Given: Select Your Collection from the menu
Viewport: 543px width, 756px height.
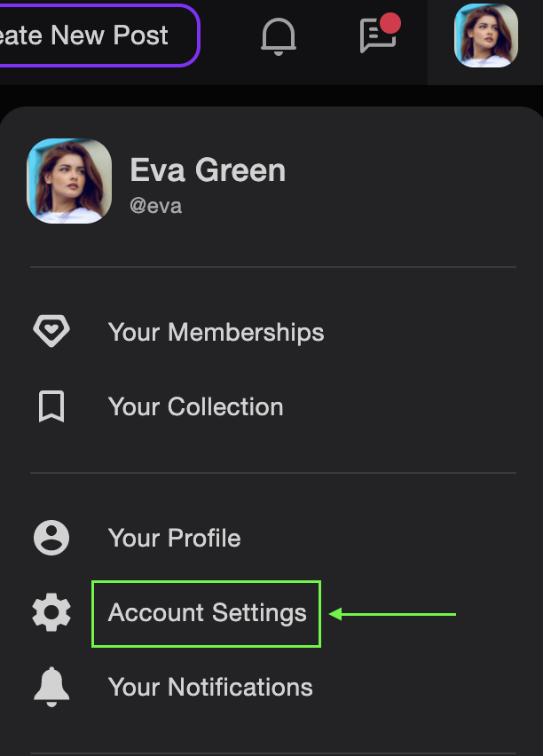Looking at the screenshot, I should [196, 407].
